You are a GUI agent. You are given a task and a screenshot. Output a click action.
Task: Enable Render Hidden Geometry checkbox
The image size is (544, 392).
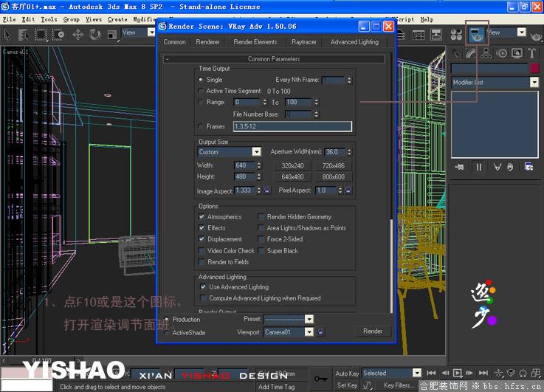(261, 216)
